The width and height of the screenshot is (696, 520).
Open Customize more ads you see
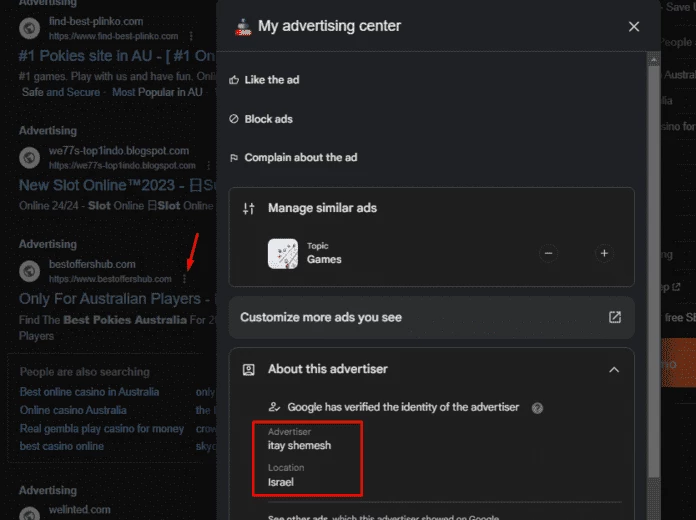click(431, 317)
